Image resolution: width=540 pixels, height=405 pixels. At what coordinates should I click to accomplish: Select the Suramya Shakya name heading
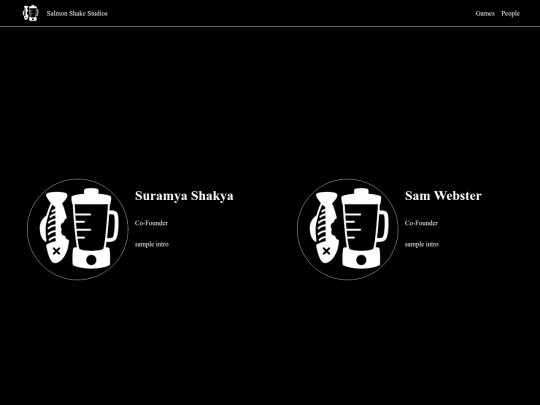pyautogui.click(x=184, y=196)
